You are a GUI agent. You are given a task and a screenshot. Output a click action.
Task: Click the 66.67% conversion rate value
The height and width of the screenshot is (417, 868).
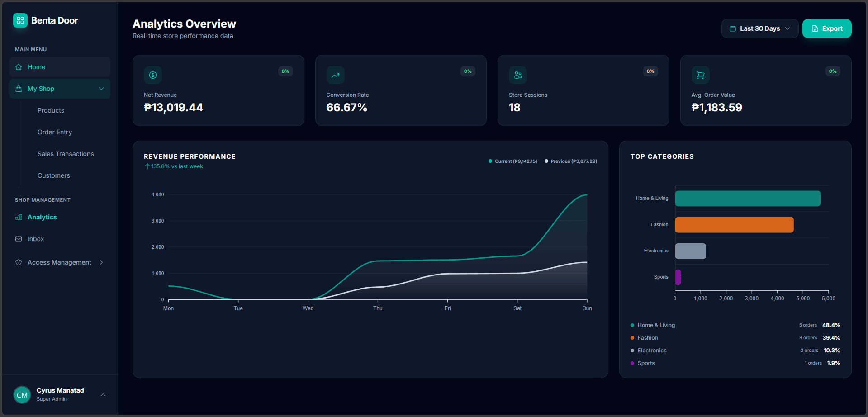point(347,108)
